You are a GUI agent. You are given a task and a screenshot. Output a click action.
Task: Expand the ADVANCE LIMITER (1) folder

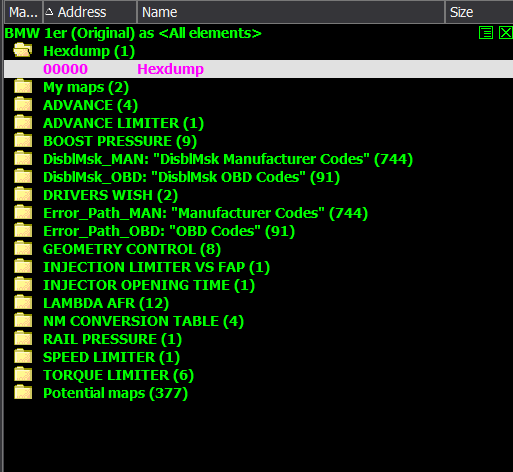(123, 123)
